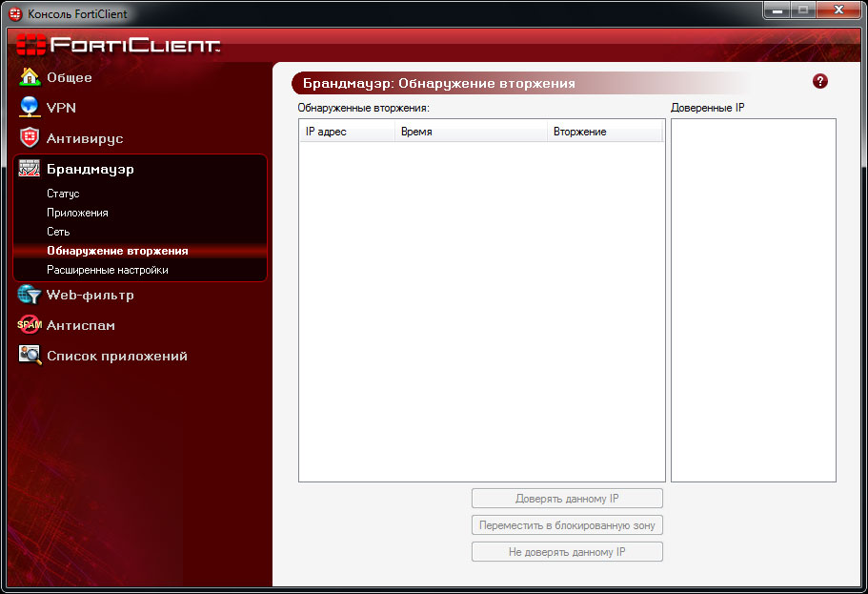Open the Web-фильтр section
The height and width of the screenshot is (594, 868).
point(91,295)
